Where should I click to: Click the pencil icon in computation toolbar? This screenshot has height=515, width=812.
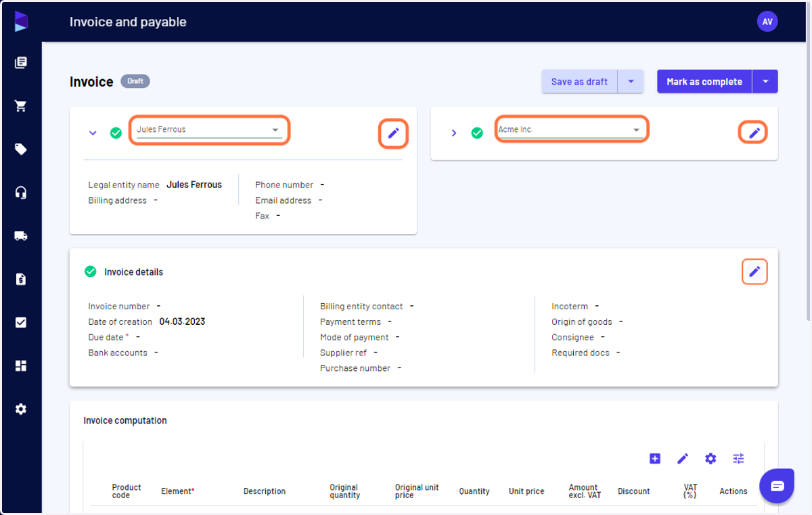(x=683, y=459)
